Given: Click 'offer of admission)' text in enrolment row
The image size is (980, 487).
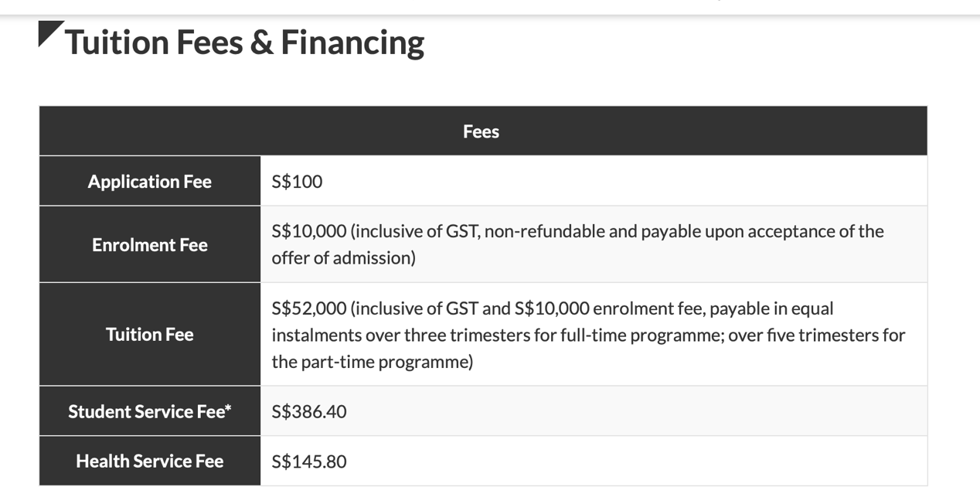Looking at the screenshot, I should (344, 258).
